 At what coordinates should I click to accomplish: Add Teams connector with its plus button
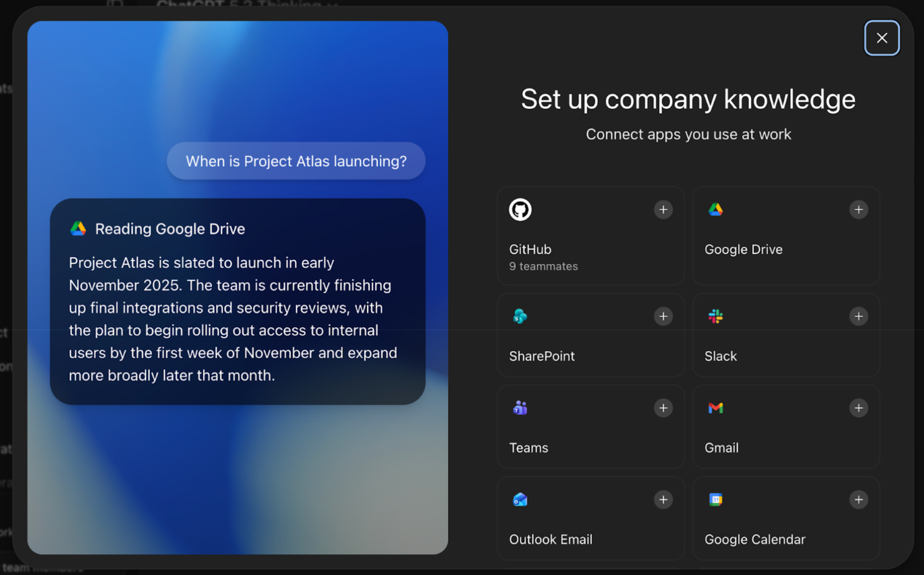[x=663, y=408]
